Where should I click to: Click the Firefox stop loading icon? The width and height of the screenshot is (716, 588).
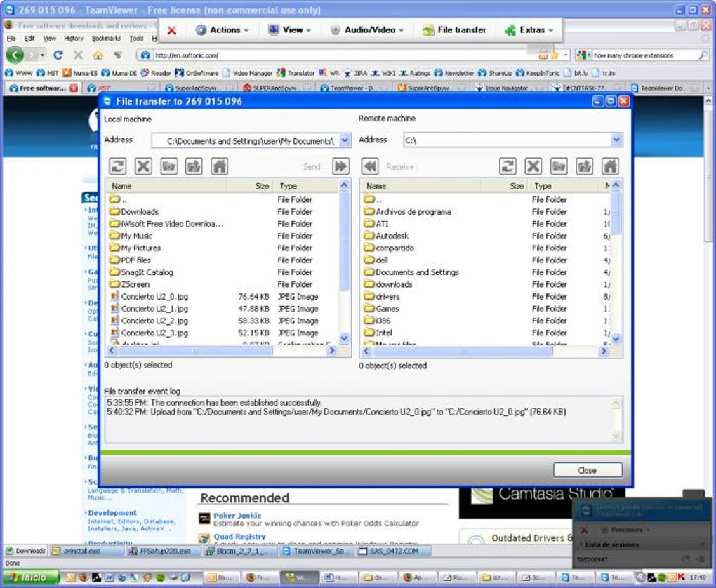tap(78, 55)
